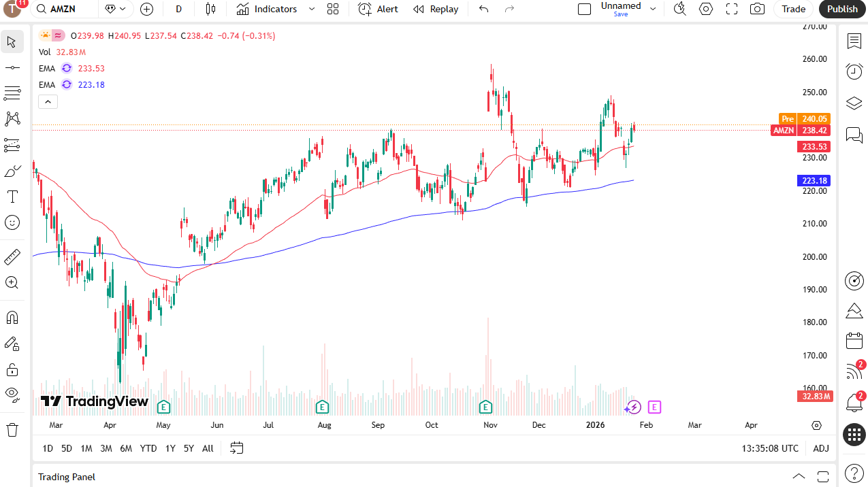
Task: Activate the zoom in tool
Action: coord(12,282)
